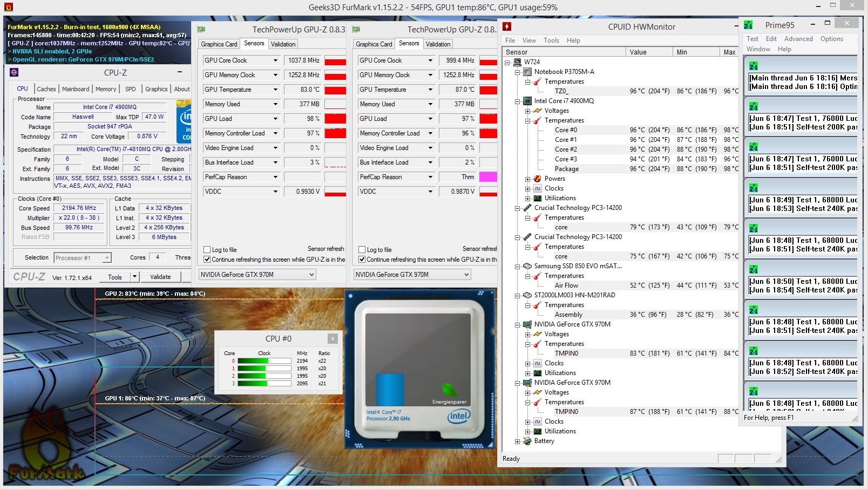Viewport: 868px width, 490px height.
Task: Expand the Battery node in HWMonitor
Action: [518, 441]
